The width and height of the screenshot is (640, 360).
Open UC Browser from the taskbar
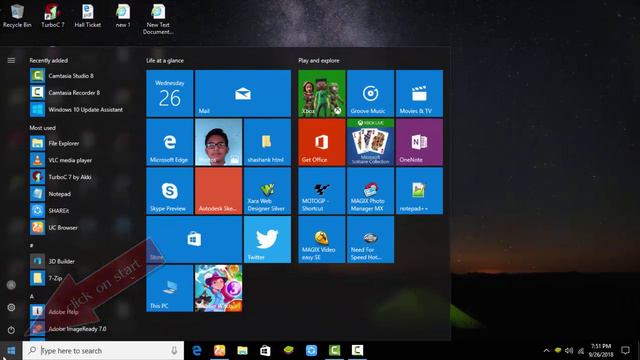(220, 350)
